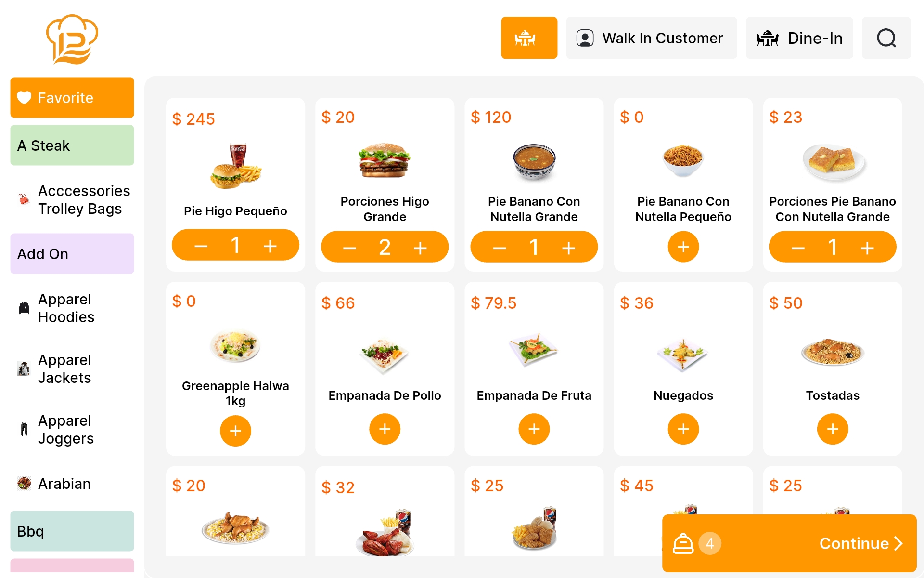Viewport: 924px width, 578px height.
Task: Click the Empanada De Fruta image
Action: 534,350
